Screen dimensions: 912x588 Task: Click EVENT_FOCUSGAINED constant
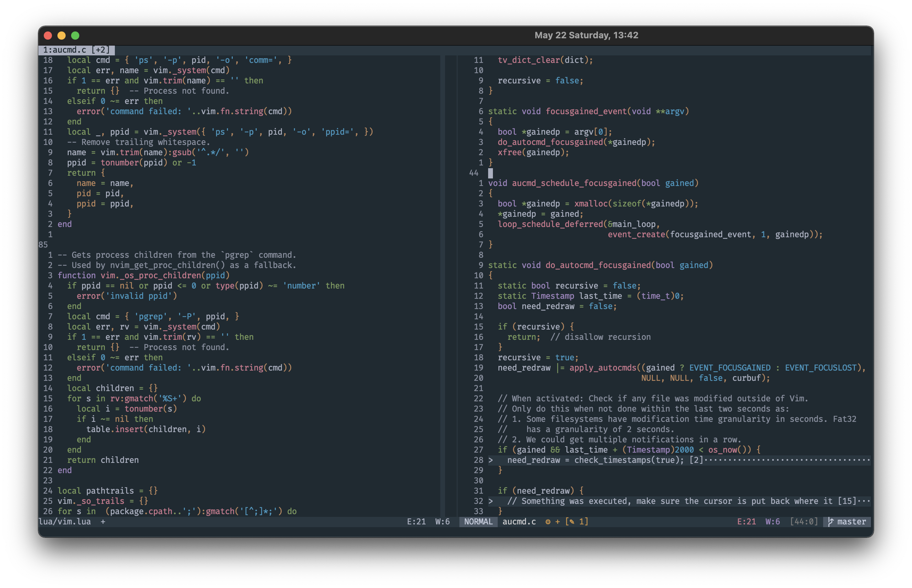pyautogui.click(x=730, y=368)
